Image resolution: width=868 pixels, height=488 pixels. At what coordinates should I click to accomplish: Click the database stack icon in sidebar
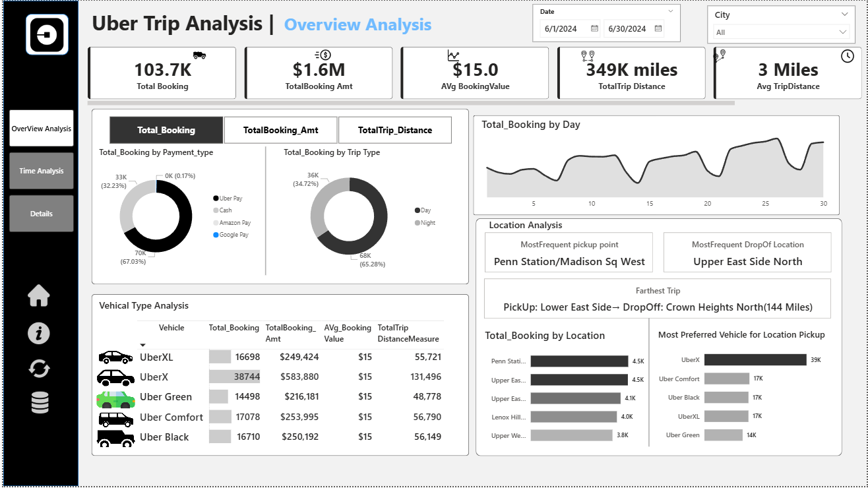pos(40,402)
